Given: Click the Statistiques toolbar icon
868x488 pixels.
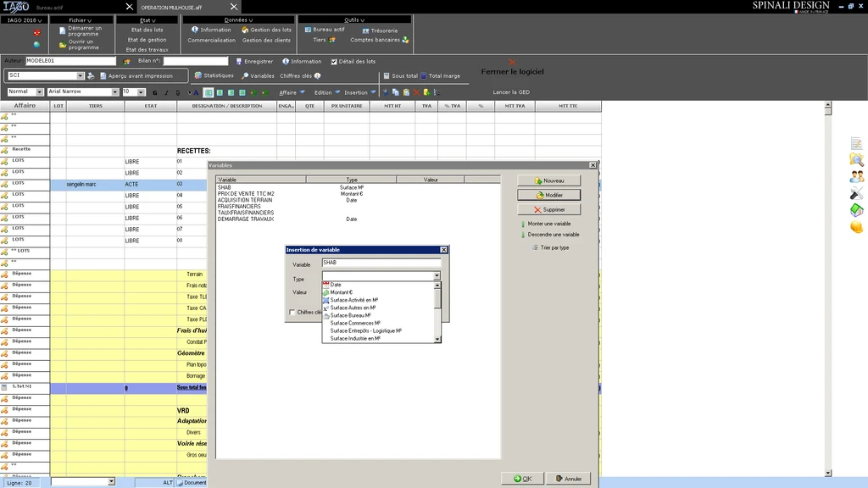Looking at the screenshot, I should pos(198,75).
